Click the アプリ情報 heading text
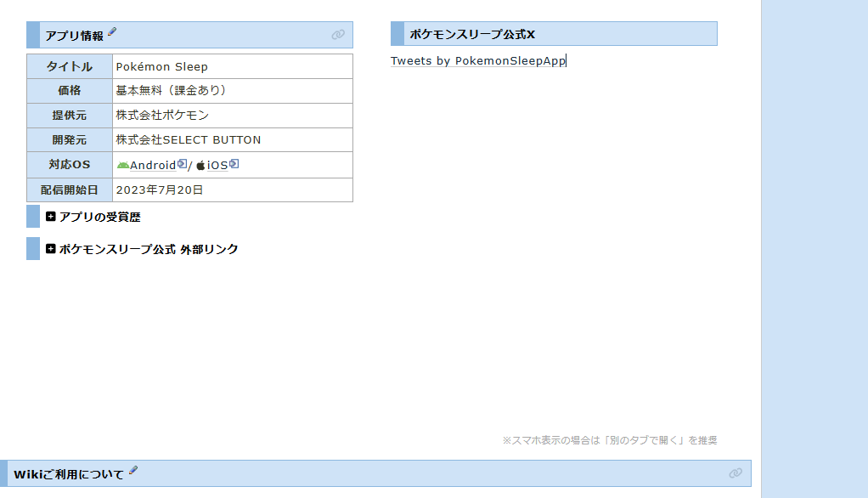Screen dimensions: 868x498 point(74,36)
